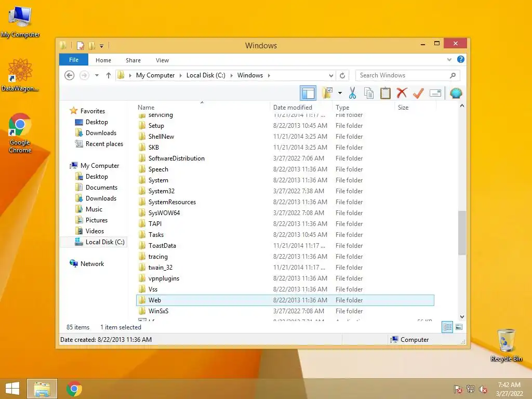Sort by the Size column header

[415, 107]
